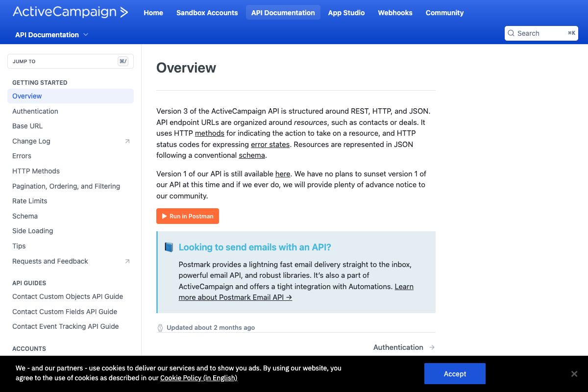588x392 pixels.
Task: Open the Rate Limits page from the sidebar
Action: tap(29, 201)
